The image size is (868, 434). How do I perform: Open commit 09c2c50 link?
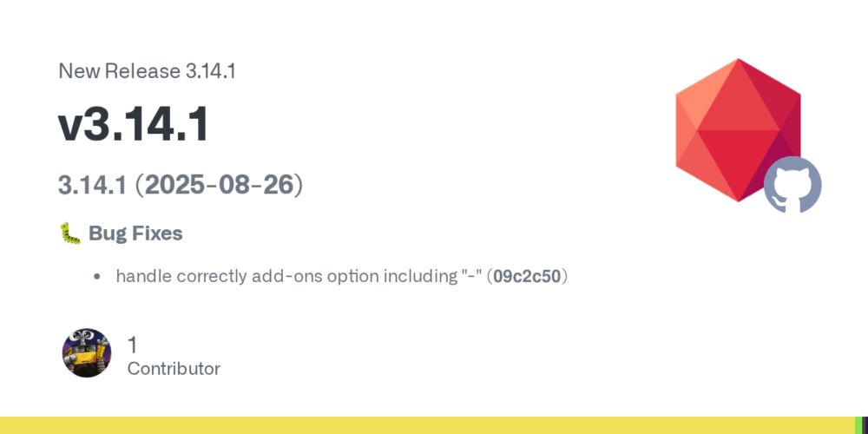(x=527, y=276)
